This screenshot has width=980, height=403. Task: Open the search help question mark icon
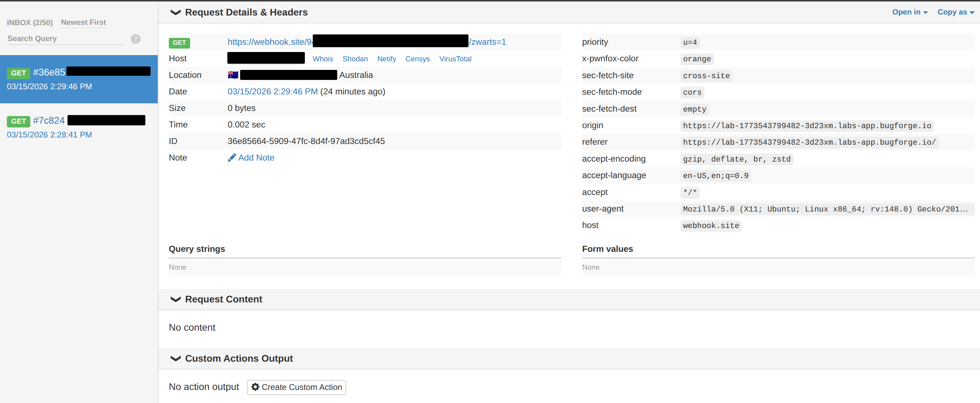[135, 39]
